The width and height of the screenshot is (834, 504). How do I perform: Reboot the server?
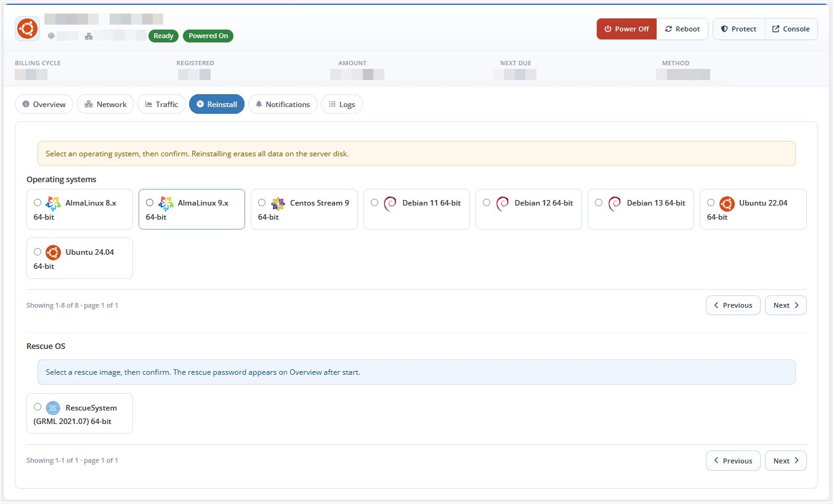coord(682,29)
